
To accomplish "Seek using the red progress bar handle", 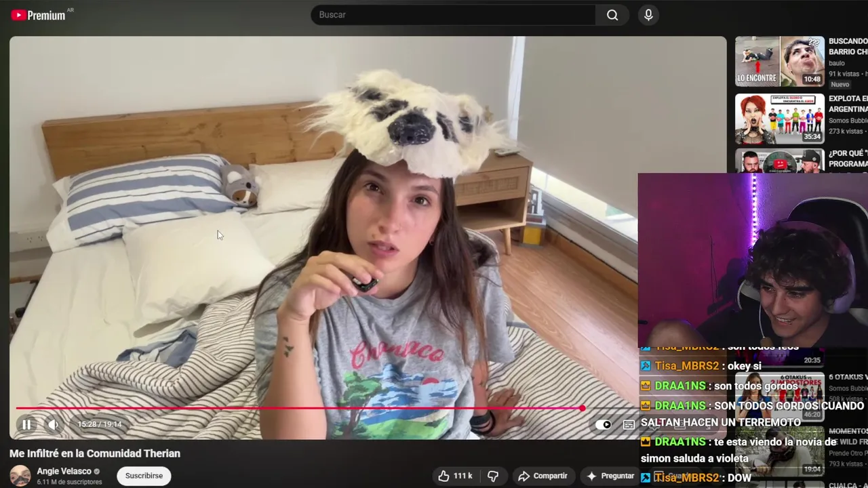I will click(583, 408).
